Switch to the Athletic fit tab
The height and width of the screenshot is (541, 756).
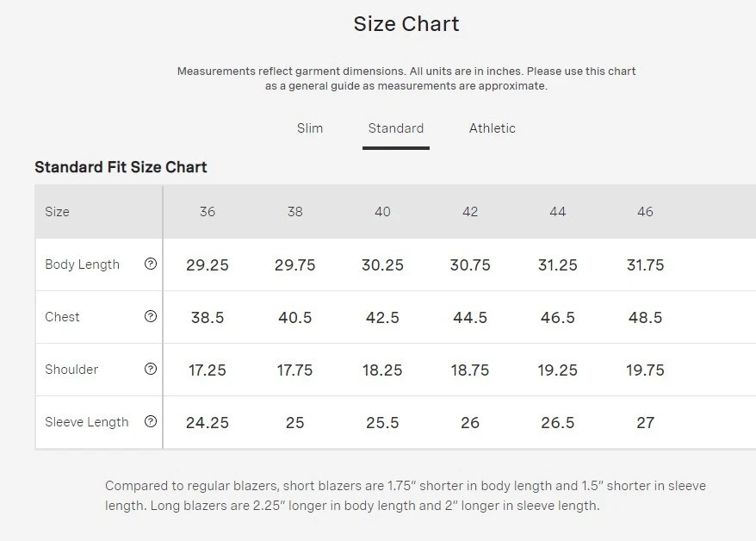[493, 128]
